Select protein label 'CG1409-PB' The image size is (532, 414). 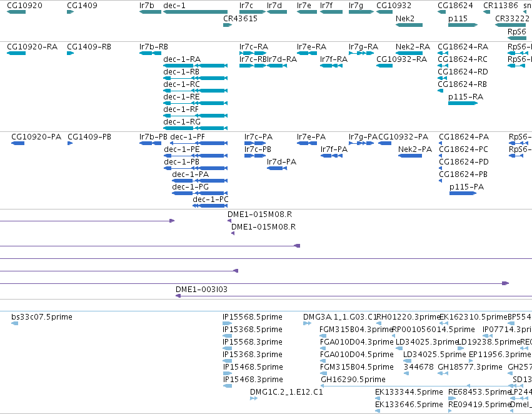pyautogui.click(x=89, y=137)
